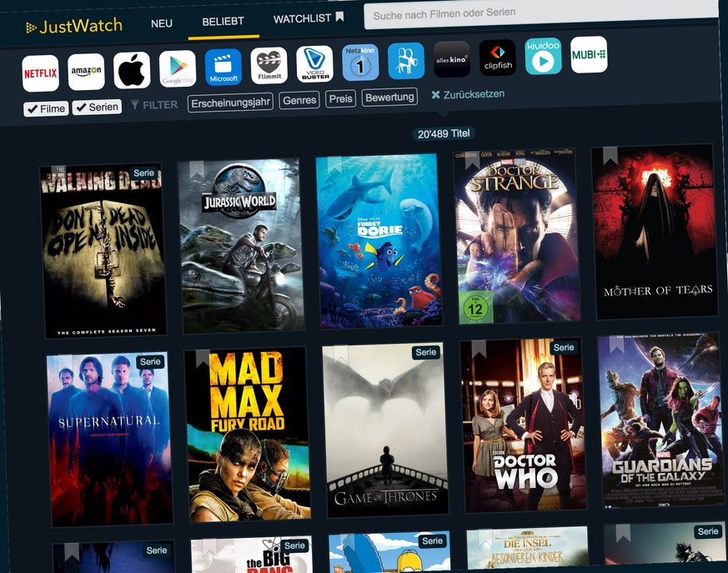Viewport: 728px width, 573px height.
Task: Click the Serie badge on The Walking Dead
Action: [x=144, y=173]
